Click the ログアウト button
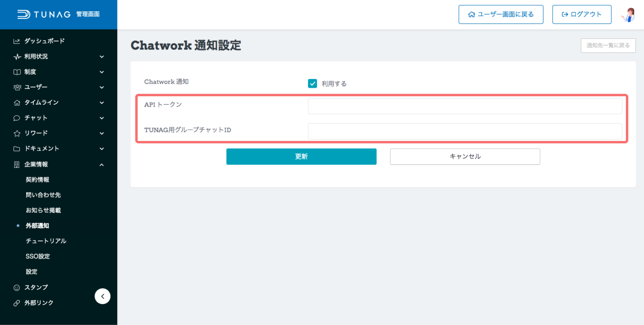 (x=582, y=14)
